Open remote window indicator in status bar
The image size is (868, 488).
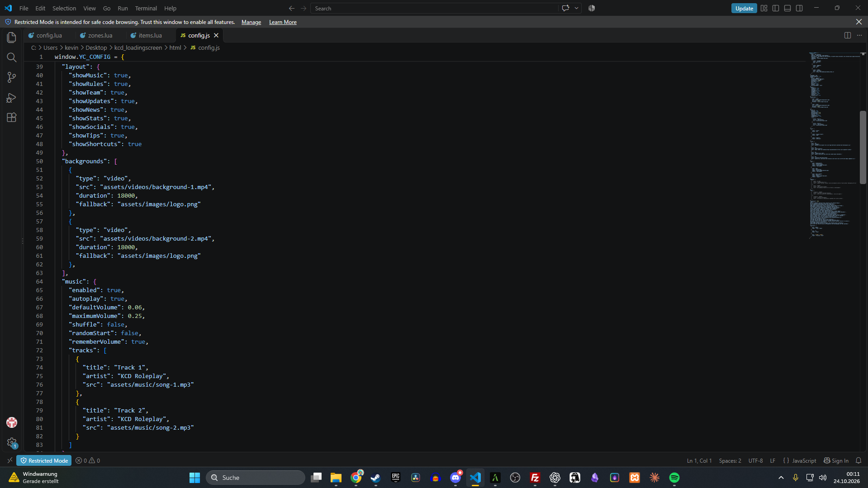click(x=9, y=460)
